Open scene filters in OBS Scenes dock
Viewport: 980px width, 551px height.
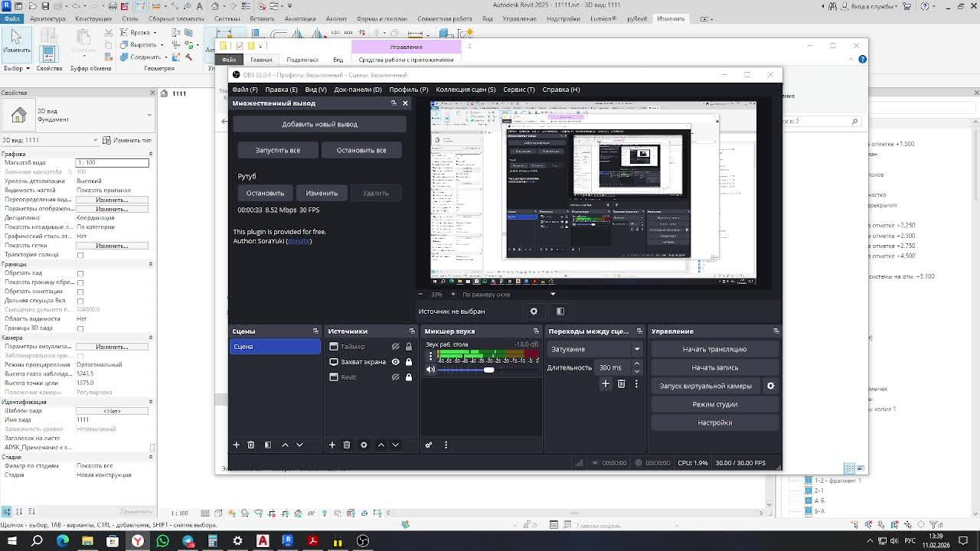click(267, 445)
